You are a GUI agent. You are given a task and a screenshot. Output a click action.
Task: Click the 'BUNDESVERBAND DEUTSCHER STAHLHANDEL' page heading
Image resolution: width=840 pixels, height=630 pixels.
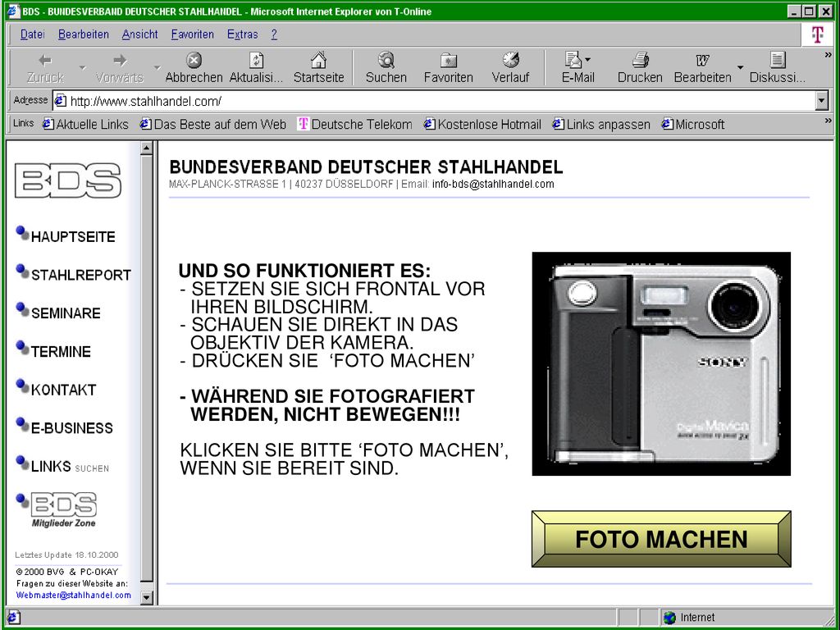coord(366,167)
